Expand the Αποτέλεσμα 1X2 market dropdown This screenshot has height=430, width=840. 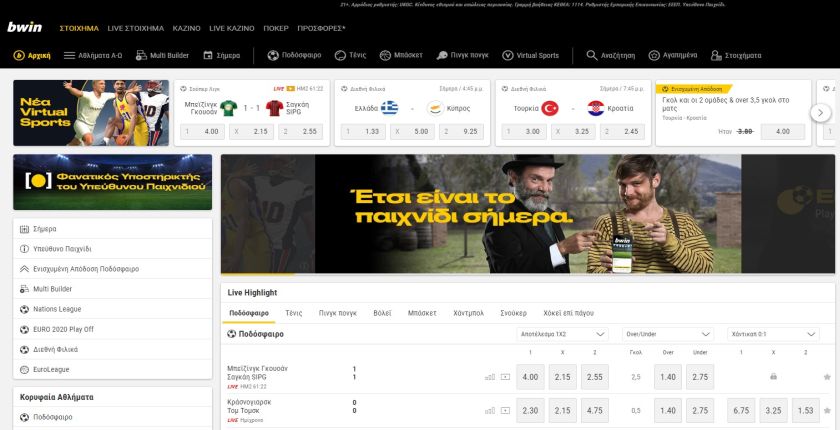click(562, 334)
